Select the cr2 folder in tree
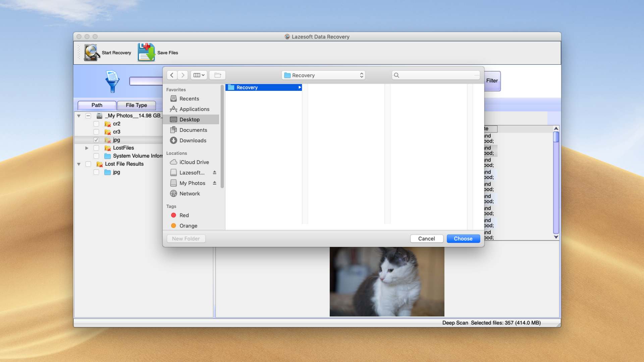The image size is (644, 362). click(116, 124)
